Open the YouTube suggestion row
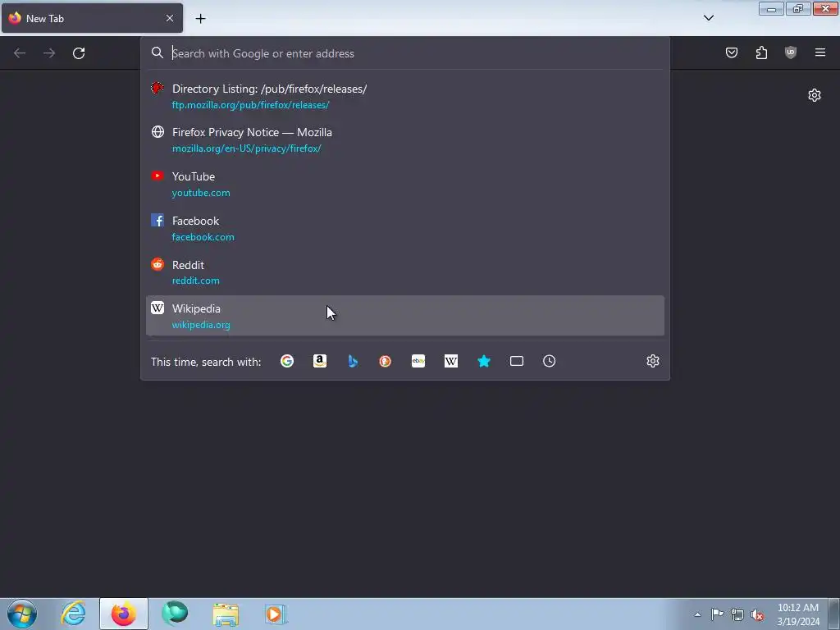This screenshot has height=630, width=840. coord(405,184)
